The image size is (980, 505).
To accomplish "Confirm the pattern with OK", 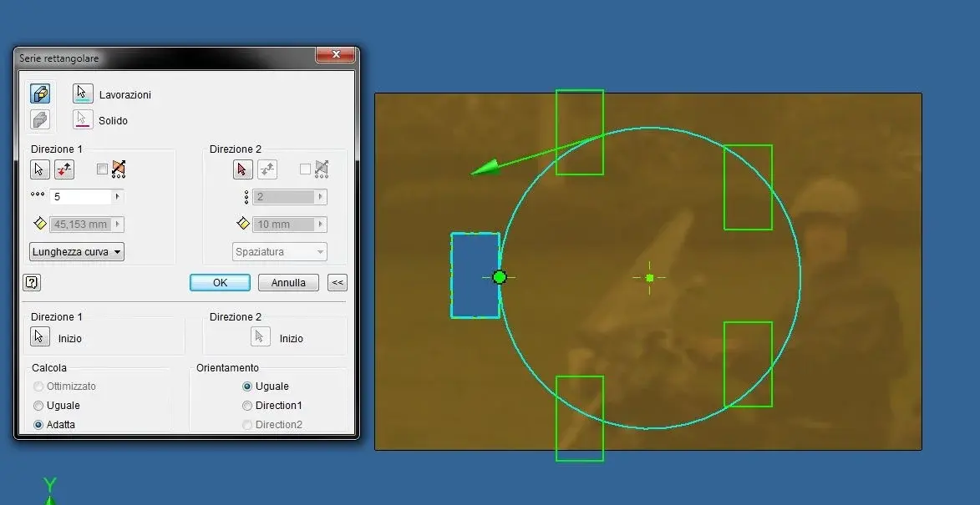I will pyautogui.click(x=220, y=283).
